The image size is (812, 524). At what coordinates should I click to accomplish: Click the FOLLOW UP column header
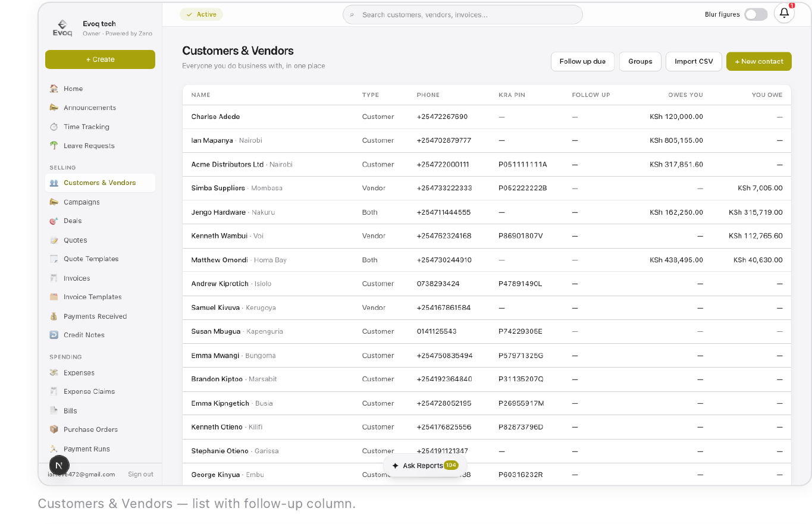[591, 95]
